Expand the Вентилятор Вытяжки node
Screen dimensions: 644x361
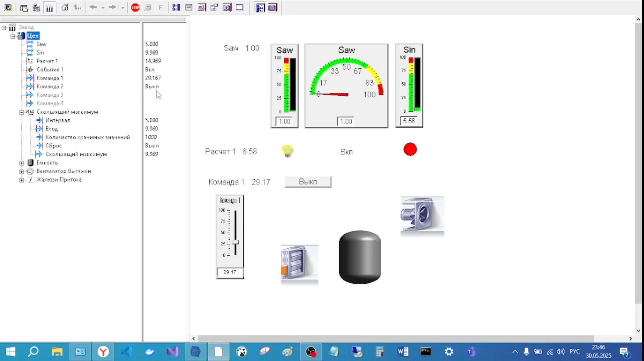click(22, 171)
